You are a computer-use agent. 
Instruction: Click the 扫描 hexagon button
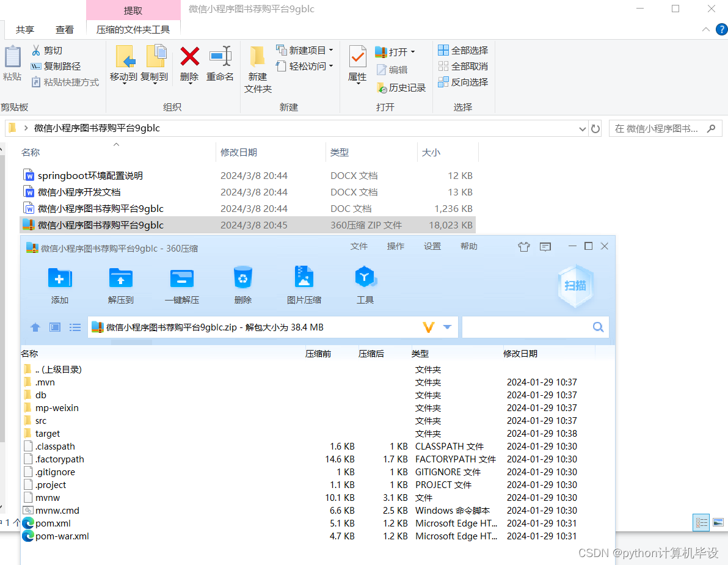click(575, 285)
